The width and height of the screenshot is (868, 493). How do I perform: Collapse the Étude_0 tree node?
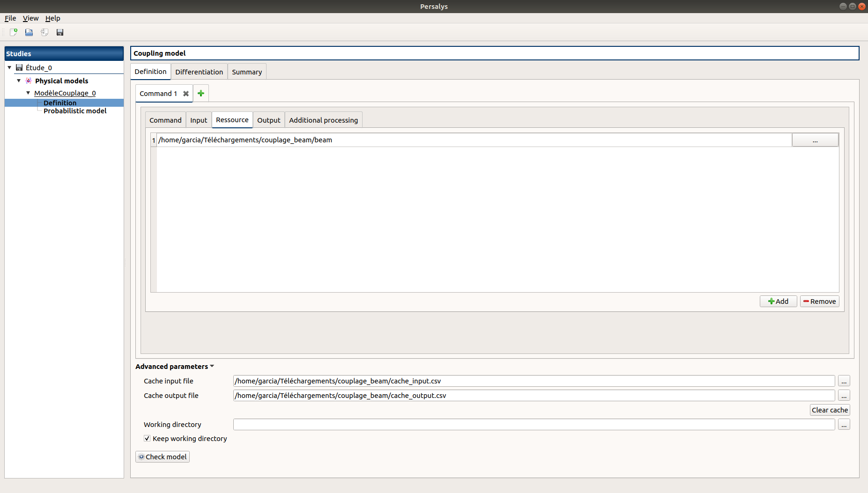point(9,67)
